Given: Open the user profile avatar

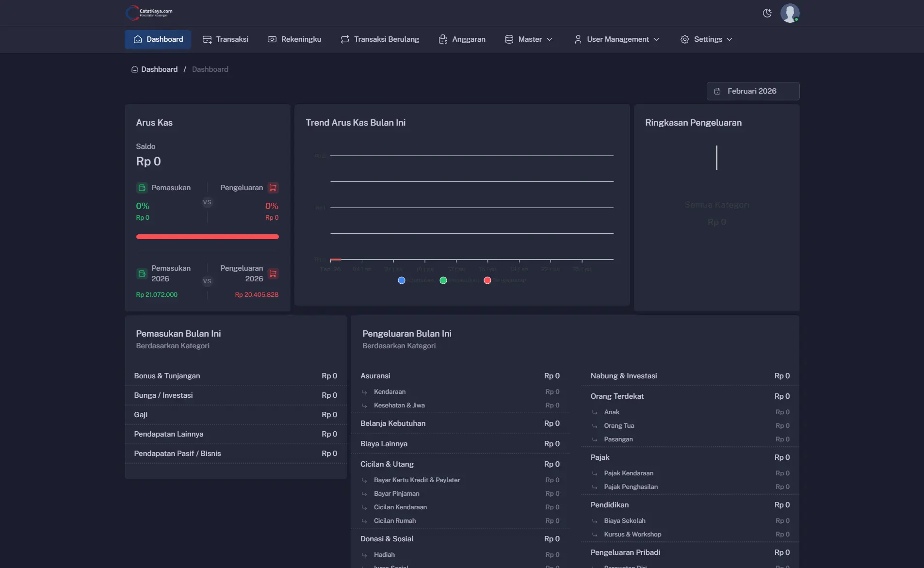Looking at the screenshot, I should 790,13.
